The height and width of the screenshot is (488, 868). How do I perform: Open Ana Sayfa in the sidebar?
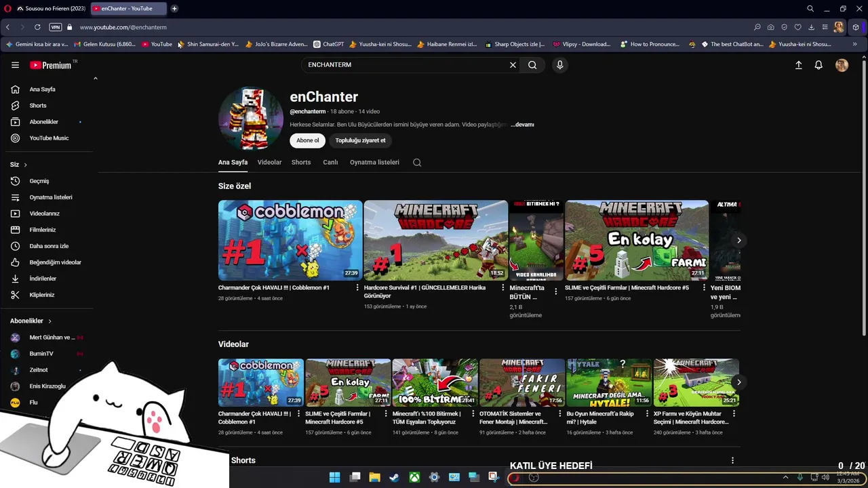pos(42,89)
